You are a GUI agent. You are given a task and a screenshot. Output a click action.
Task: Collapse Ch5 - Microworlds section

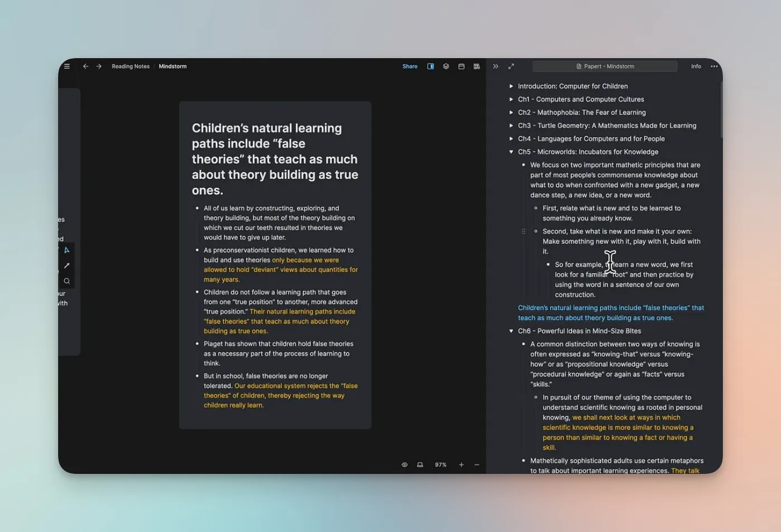(x=511, y=152)
